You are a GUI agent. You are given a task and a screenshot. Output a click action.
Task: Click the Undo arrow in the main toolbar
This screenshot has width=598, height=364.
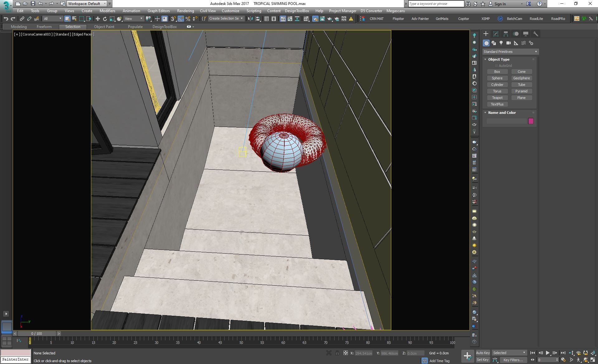point(6,19)
